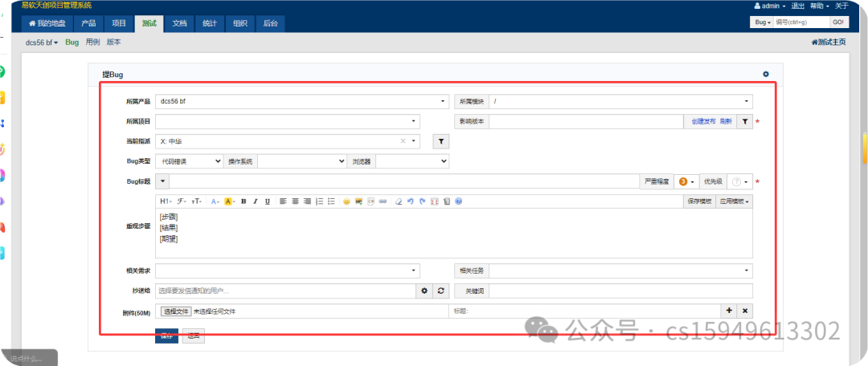This screenshot has width=868, height=366.
Task: Open 浏览器 select box
Action: click(x=412, y=161)
